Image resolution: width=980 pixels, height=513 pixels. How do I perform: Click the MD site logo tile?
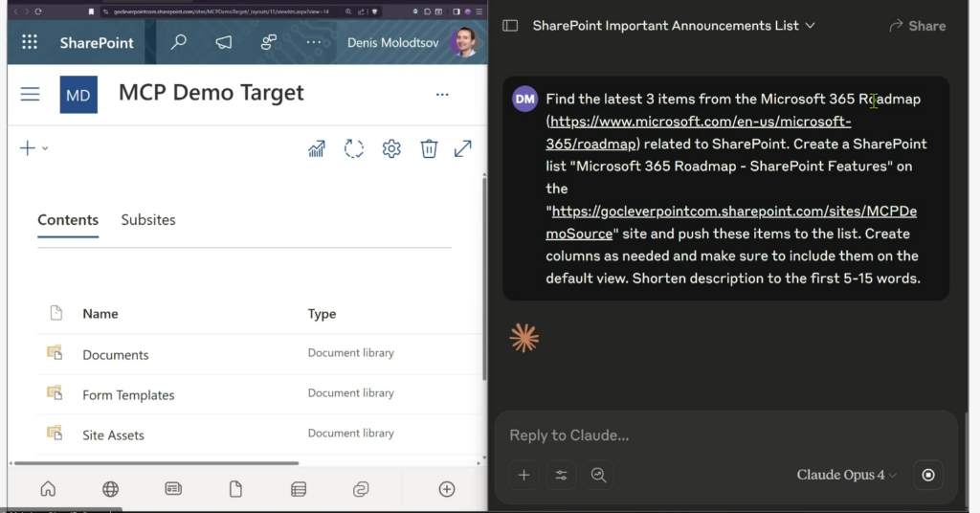tap(78, 95)
